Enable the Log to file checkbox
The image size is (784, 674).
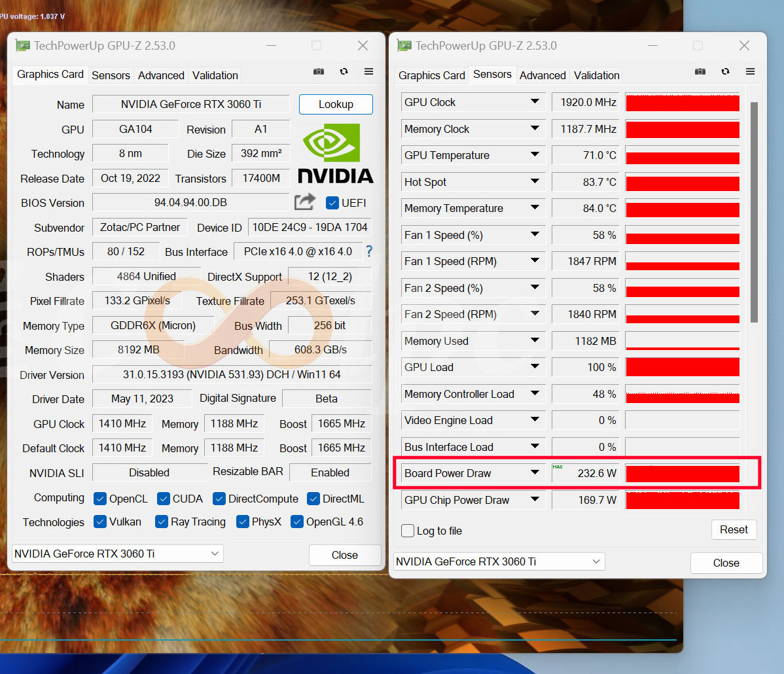pyautogui.click(x=408, y=531)
